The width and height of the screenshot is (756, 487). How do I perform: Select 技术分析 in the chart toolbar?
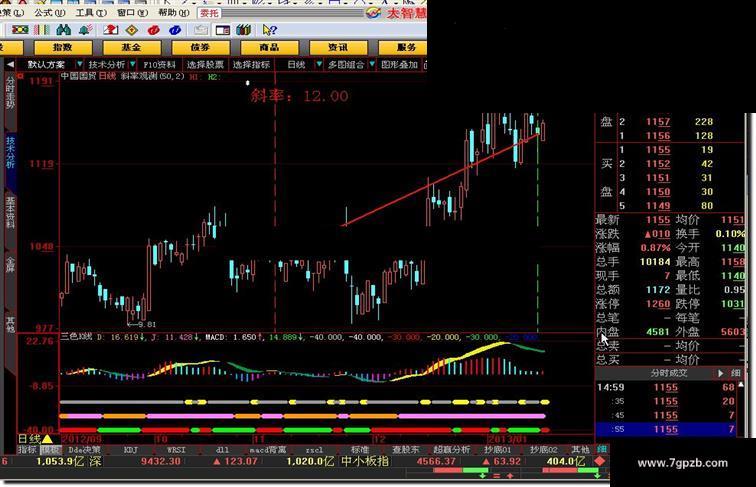(x=106, y=64)
